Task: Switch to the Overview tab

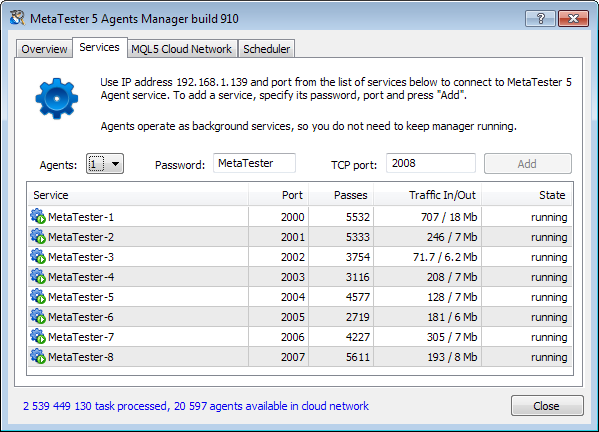Action: coord(44,49)
